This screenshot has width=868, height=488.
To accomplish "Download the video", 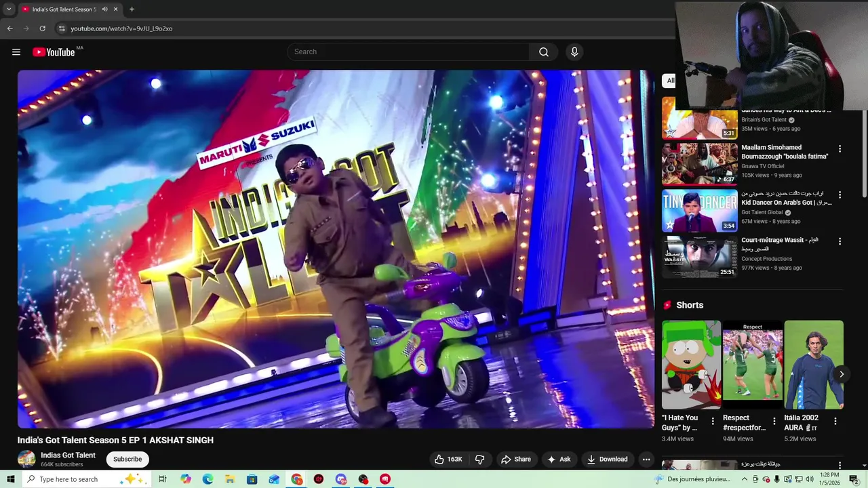I will click(608, 460).
